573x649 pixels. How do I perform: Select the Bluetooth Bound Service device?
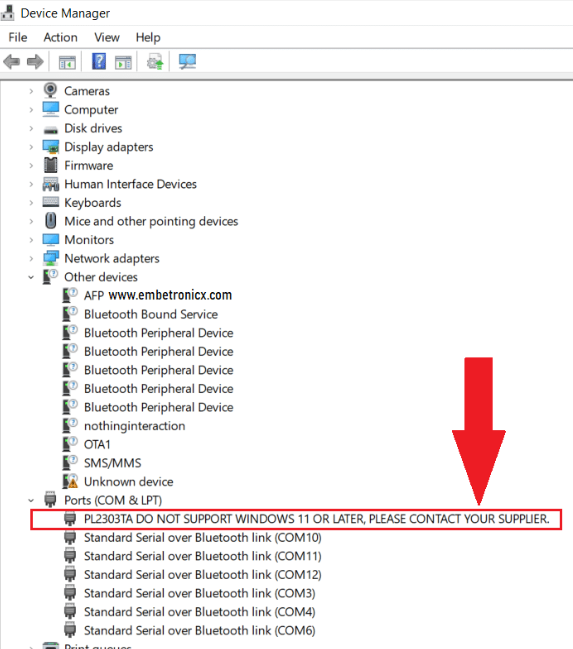(151, 314)
